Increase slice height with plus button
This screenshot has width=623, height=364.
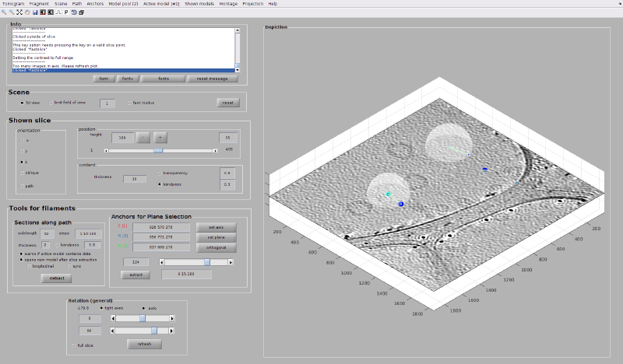(160, 138)
